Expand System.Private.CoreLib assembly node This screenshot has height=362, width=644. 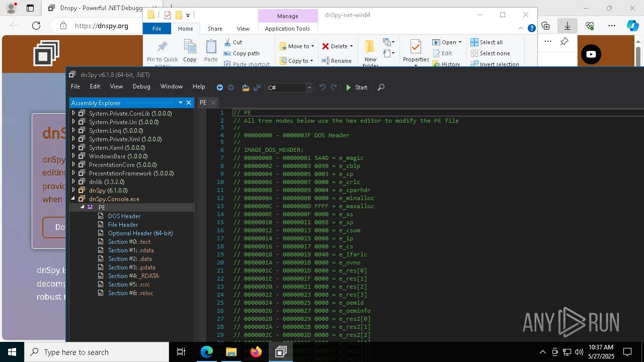pyautogui.click(x=73, y=114)
